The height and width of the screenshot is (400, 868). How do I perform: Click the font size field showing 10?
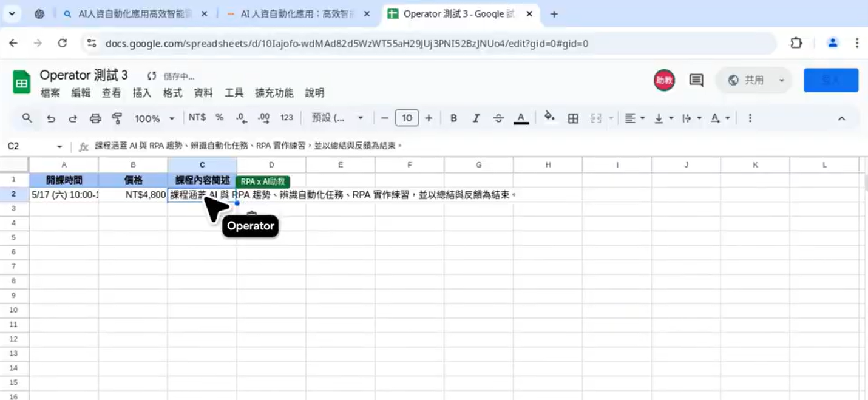click(x=407, y=118)
